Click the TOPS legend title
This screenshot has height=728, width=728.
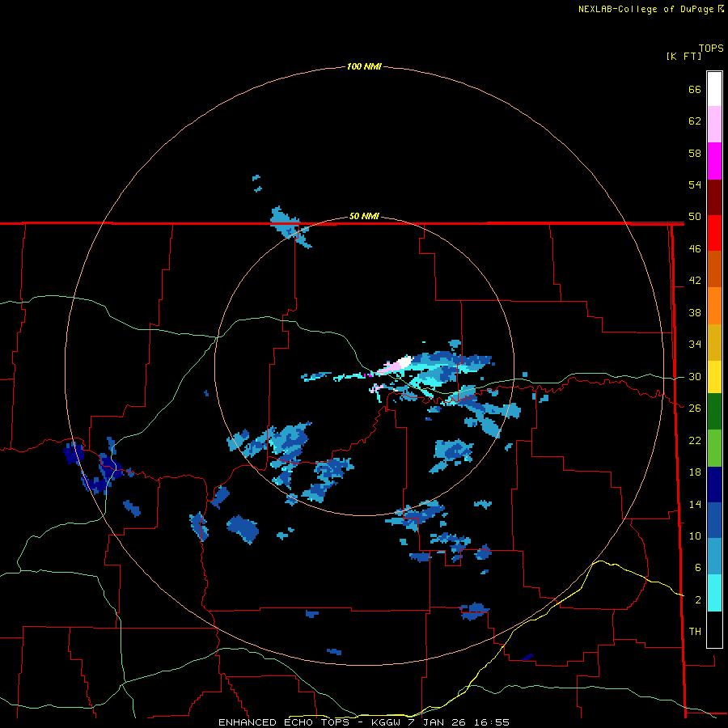(x=711, y=48)
